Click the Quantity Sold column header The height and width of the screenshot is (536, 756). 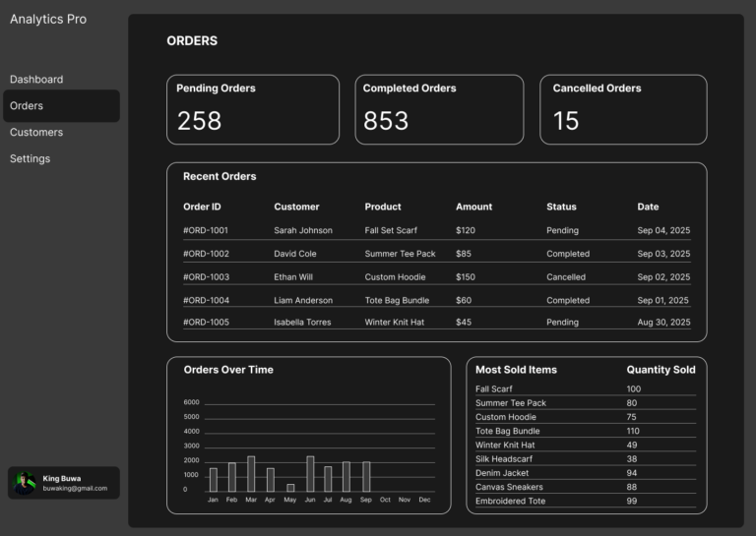661,370
